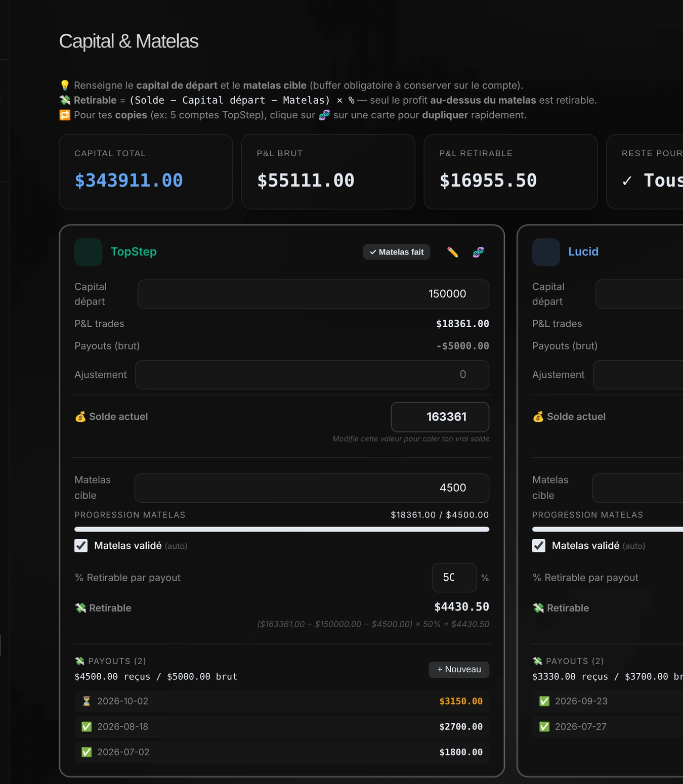
Task: Add a new payout with + Nouveau
Action: [x=459, y=670]
